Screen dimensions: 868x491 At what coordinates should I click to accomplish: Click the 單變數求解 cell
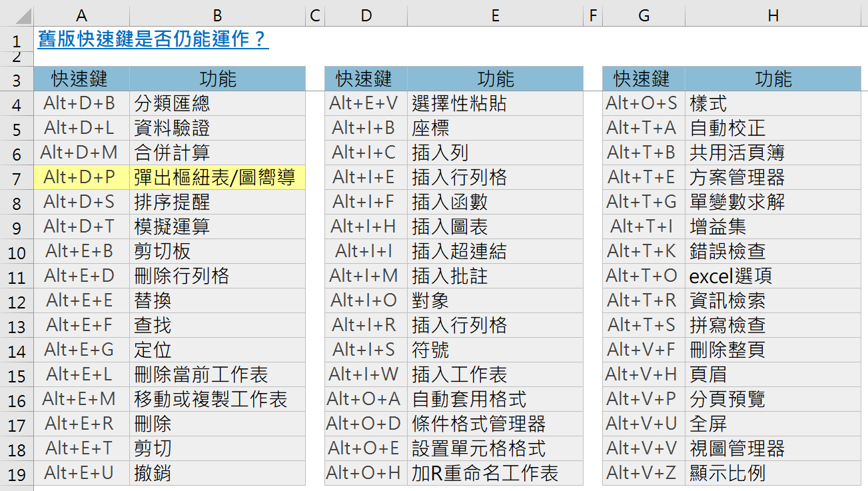pyautogui.click(x=773, y=202)
